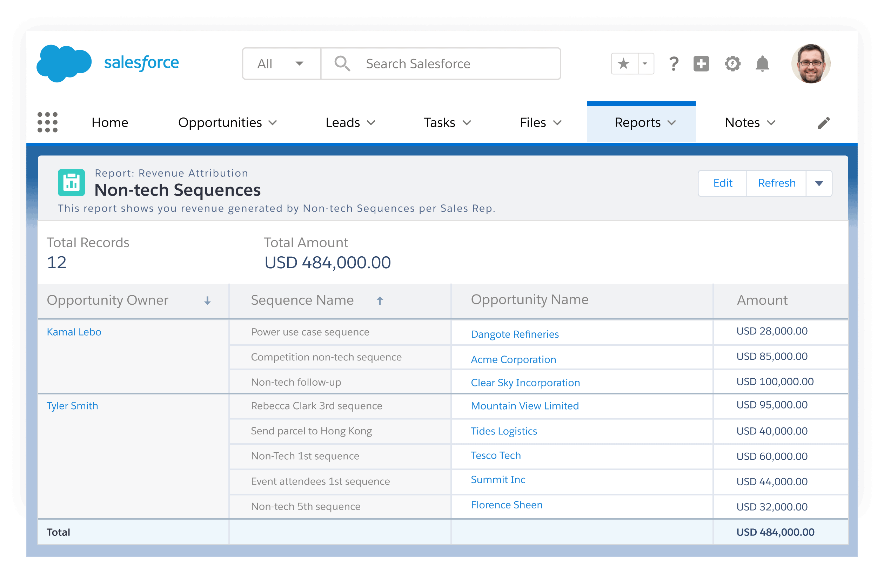The image size is (884, 588).
Task: Open Mountain View Limited opportunity
Action: 524,406
